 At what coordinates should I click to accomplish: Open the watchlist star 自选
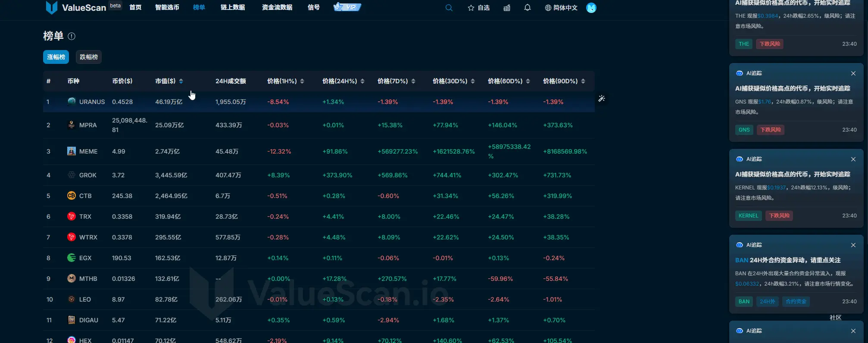point(478,8)
